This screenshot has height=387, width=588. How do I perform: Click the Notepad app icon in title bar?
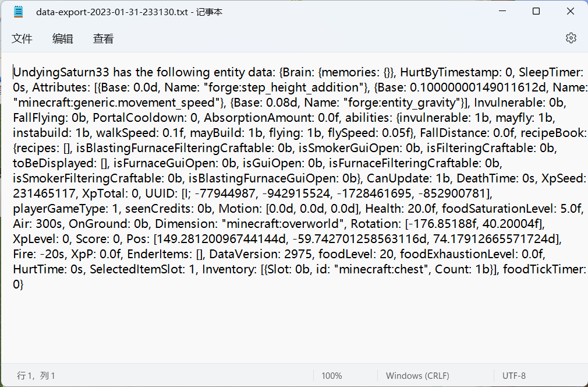click(x=16, y=11)
